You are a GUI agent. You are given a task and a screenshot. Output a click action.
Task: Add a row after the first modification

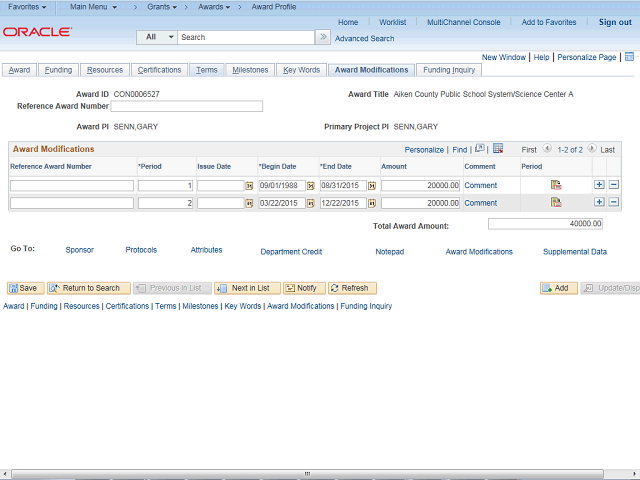599,185
